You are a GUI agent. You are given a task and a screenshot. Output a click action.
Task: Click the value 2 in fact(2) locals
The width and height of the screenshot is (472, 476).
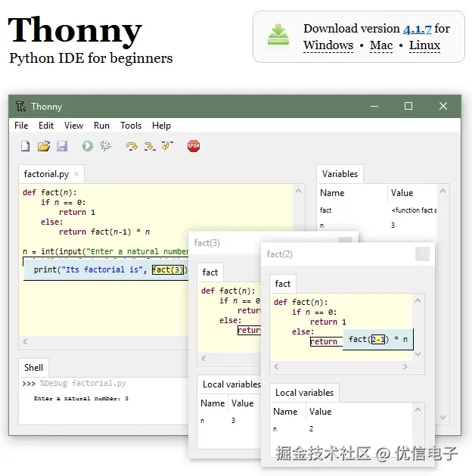311,428
